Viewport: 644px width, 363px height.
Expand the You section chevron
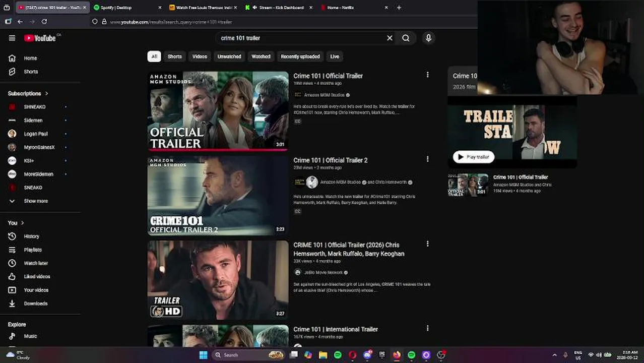22,223
